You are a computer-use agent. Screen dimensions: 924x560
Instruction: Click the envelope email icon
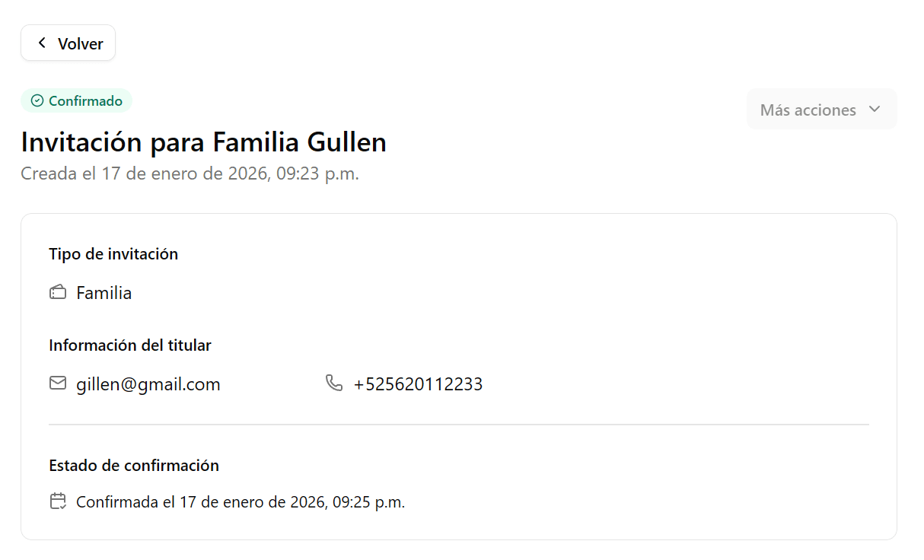click(58, 383)
